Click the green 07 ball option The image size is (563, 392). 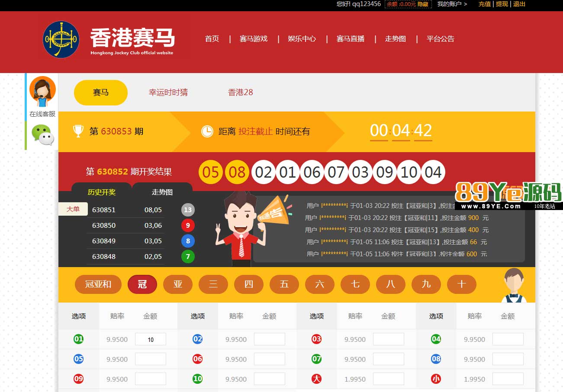(317, 359)
